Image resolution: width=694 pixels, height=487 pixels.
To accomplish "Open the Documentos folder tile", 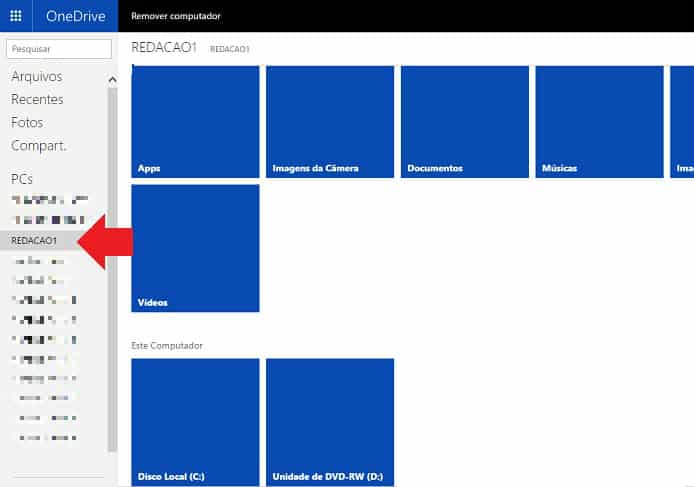I will tap(465, 122).
